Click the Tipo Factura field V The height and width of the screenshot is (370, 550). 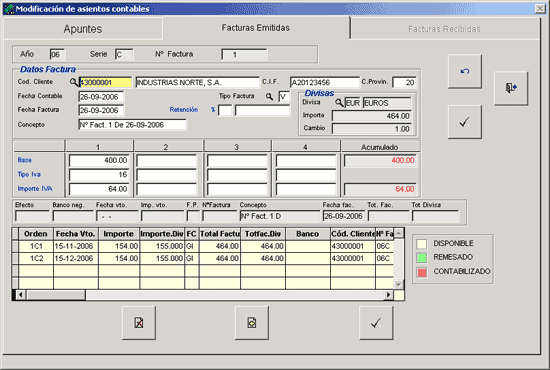(x=284, y=96)
